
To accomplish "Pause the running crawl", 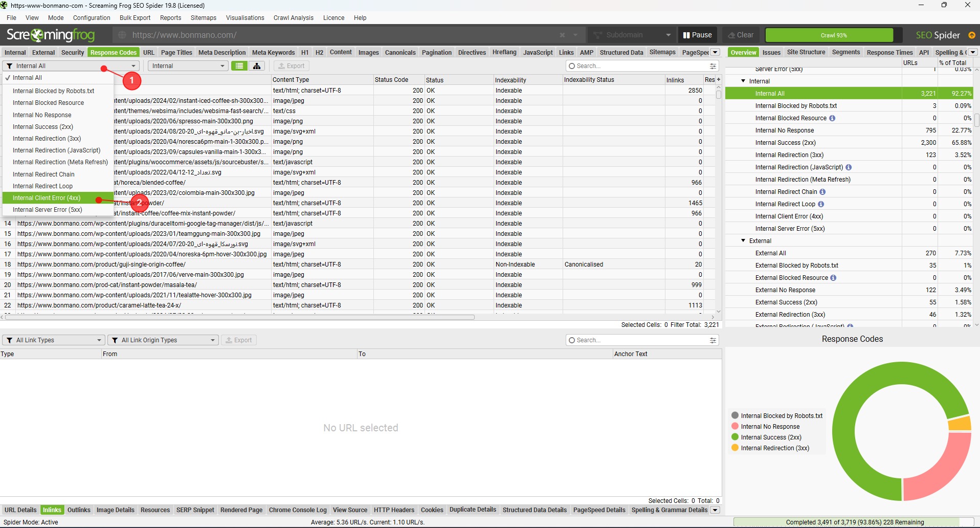I will pos(697,35).
